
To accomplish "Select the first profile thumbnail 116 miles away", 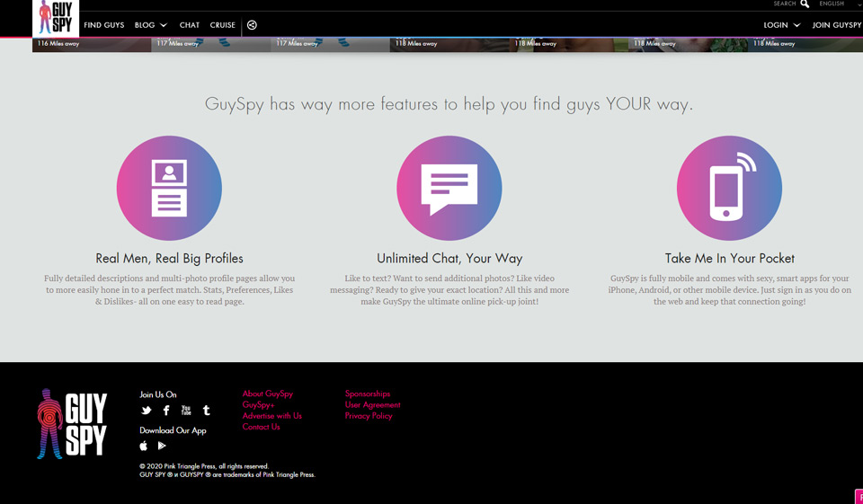I will coord(91,44).
